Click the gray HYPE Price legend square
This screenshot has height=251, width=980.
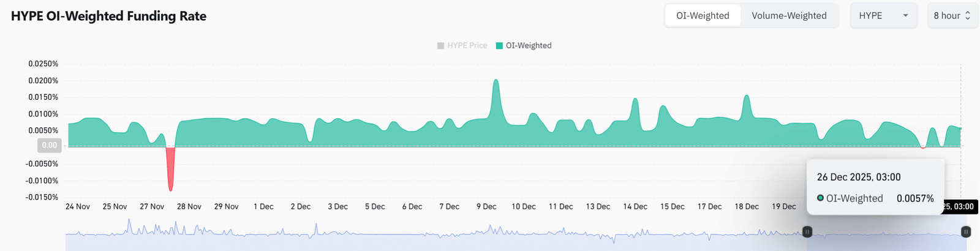(440, 45)
